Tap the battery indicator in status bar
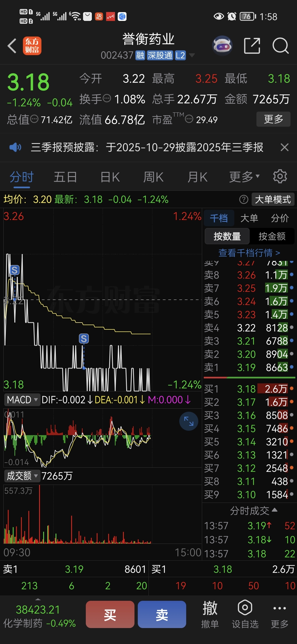This screenshot has height=644, width=297. pyautogui.click(x=248, y=17)
